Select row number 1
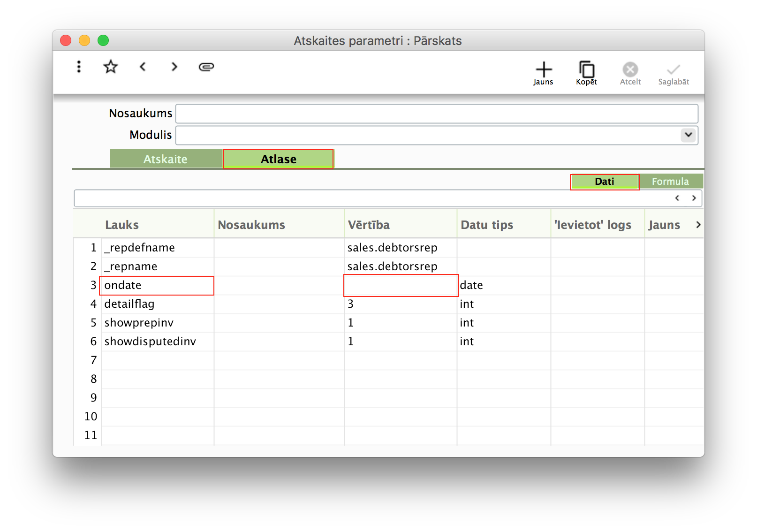The height and width of the screenshot is (532, 757). tap(93, 248)
